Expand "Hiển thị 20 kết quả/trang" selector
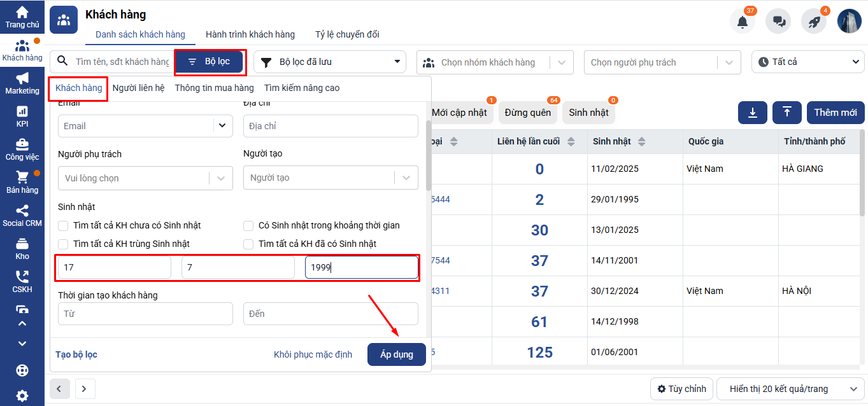 pos(790,389)
